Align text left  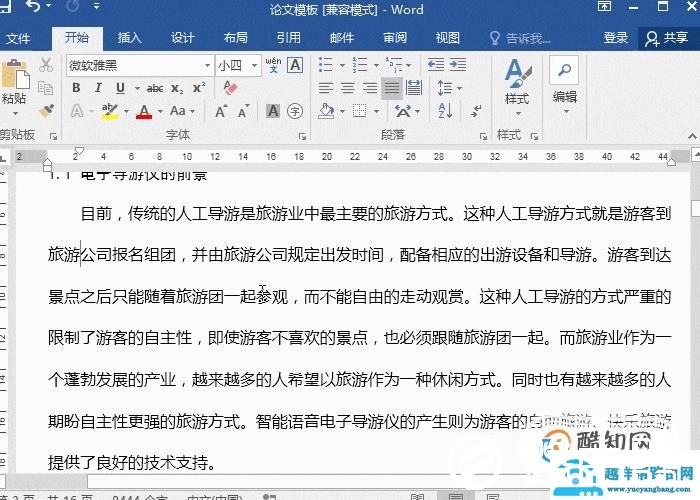(x=326, y=88)
